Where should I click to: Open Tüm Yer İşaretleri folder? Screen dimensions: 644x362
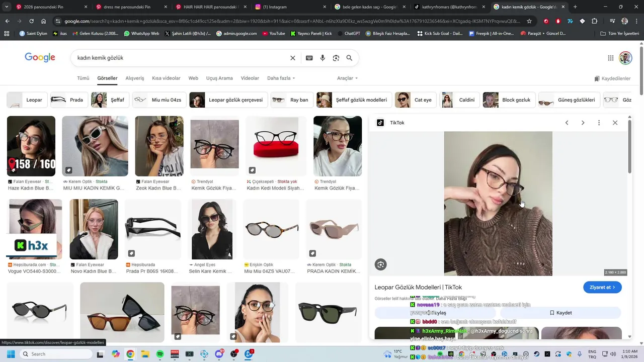click(620, 33)
